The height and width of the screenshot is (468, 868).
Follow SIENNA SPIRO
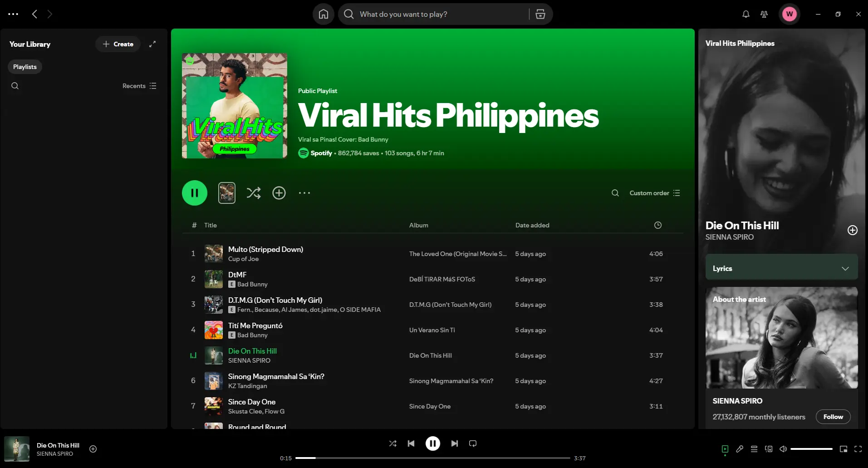coord(833,417)
